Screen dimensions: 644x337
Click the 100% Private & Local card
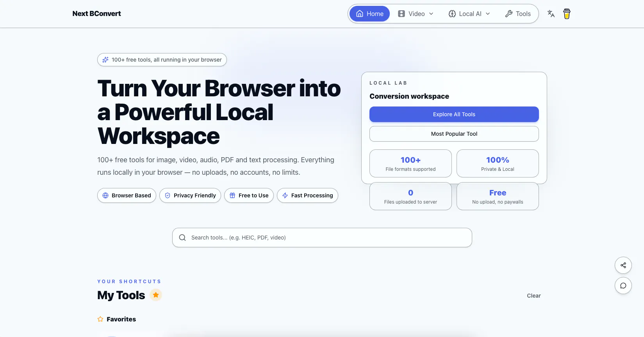coord(498,163)
